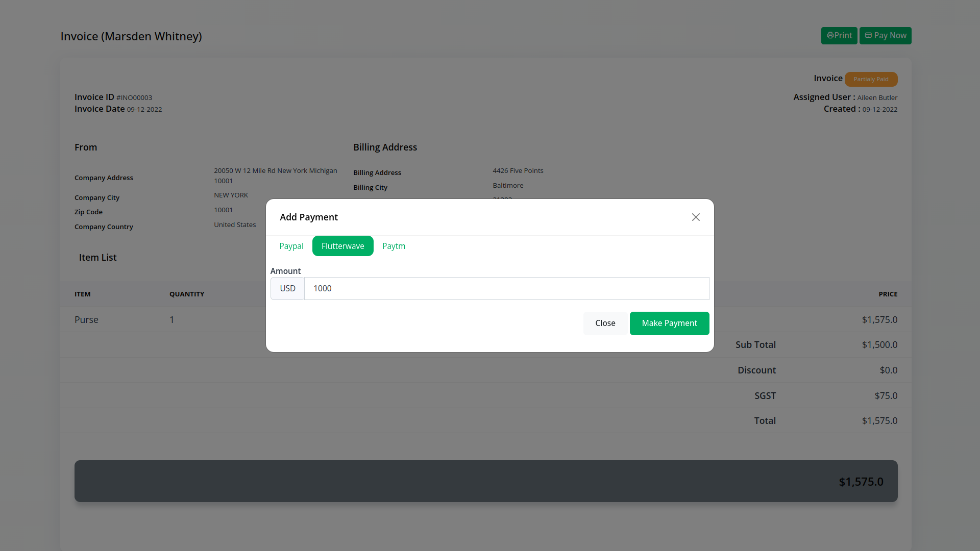
Task: Switch to the Paypal payment tab
Action: [x=291, y=246]
